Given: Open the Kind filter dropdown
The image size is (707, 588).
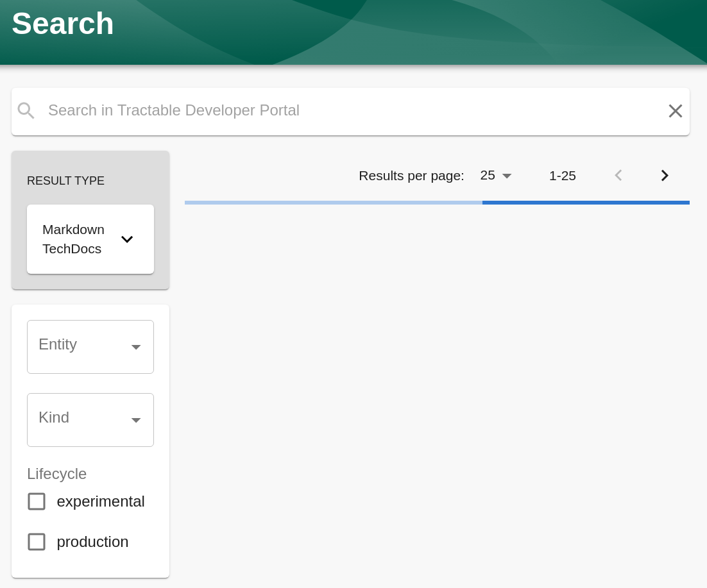Looking at the screenshot, I should [x=90, y=419].
